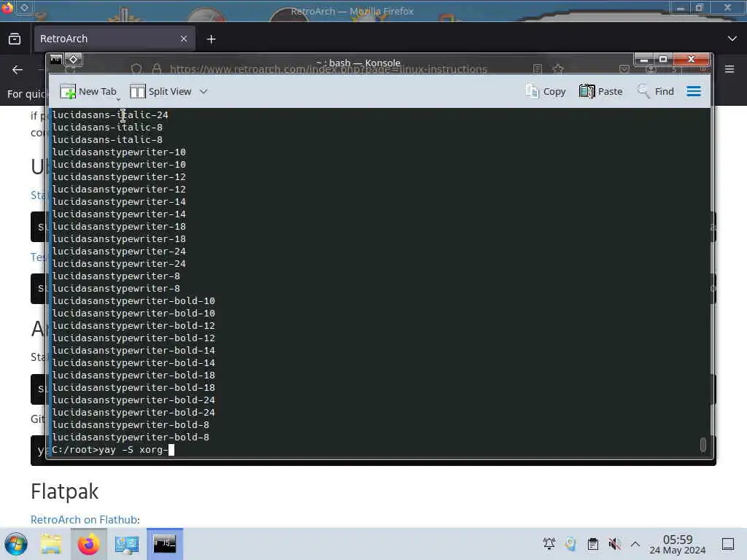This screenshot has width=747, height=560.
Task: Expand hidden system tray icons
Action: click(635, 543)
